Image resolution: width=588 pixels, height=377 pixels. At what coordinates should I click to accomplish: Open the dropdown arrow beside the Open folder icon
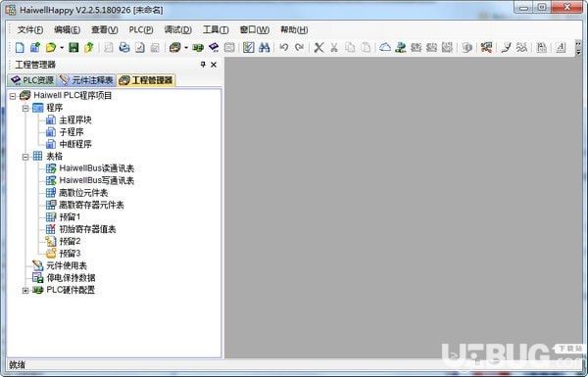pos(62,48)
